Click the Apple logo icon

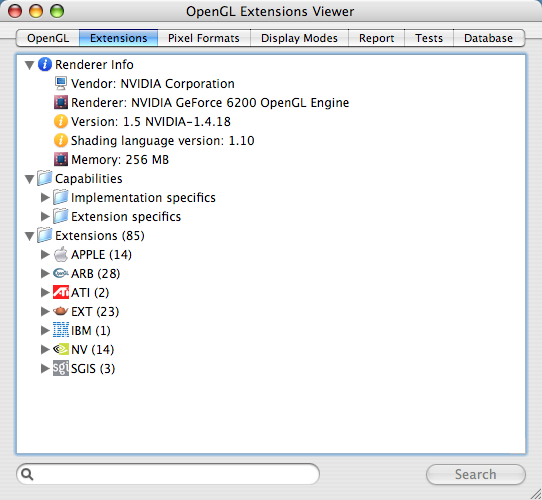click(61, 254)
